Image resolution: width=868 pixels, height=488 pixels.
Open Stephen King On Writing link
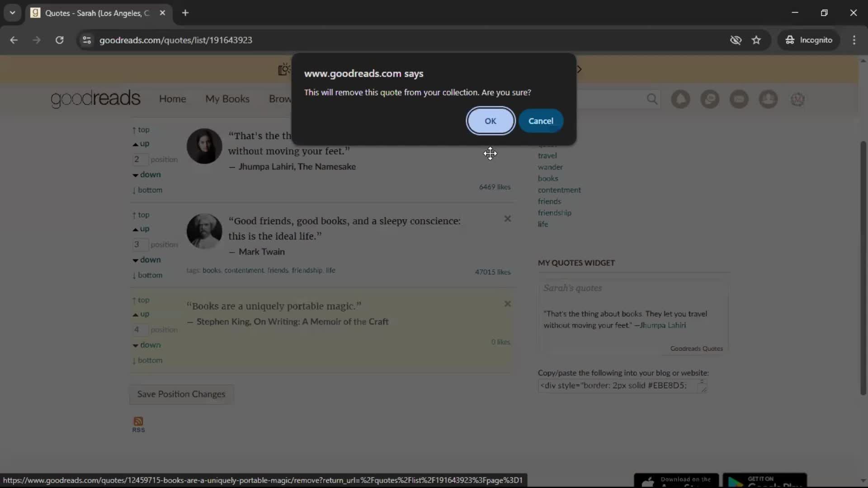pos(292,322)
